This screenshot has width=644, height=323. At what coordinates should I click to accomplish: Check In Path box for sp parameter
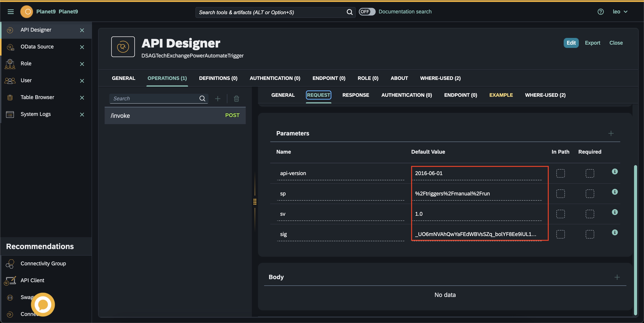click(560, 194)
